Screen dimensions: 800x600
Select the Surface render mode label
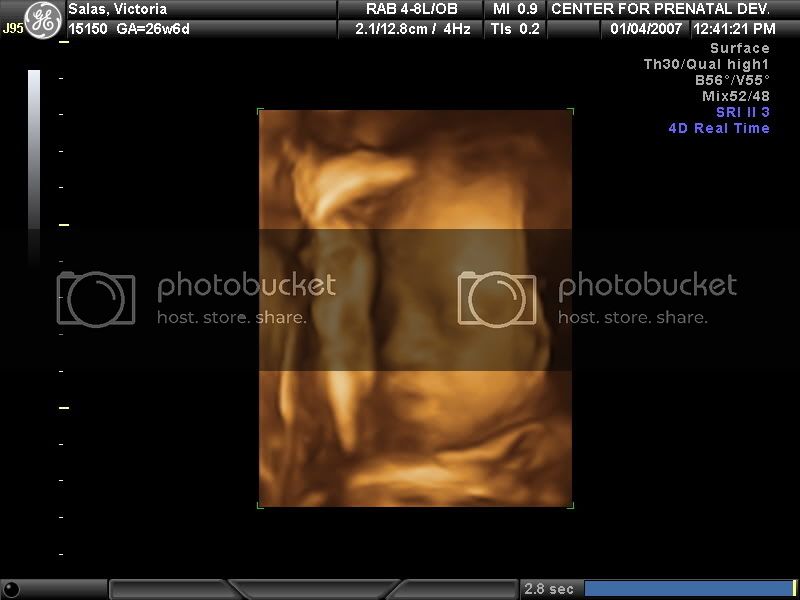739,48
